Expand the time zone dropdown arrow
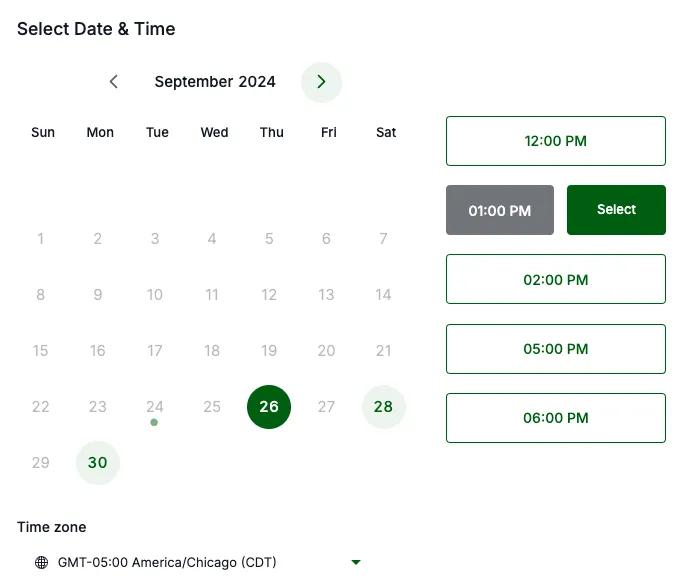 (355, 563)
